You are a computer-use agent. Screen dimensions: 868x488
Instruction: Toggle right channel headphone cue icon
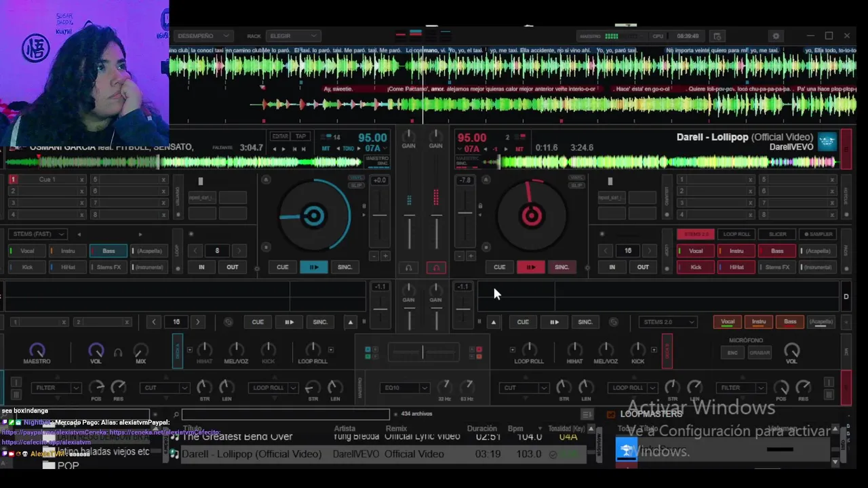[x=436, y=268]
